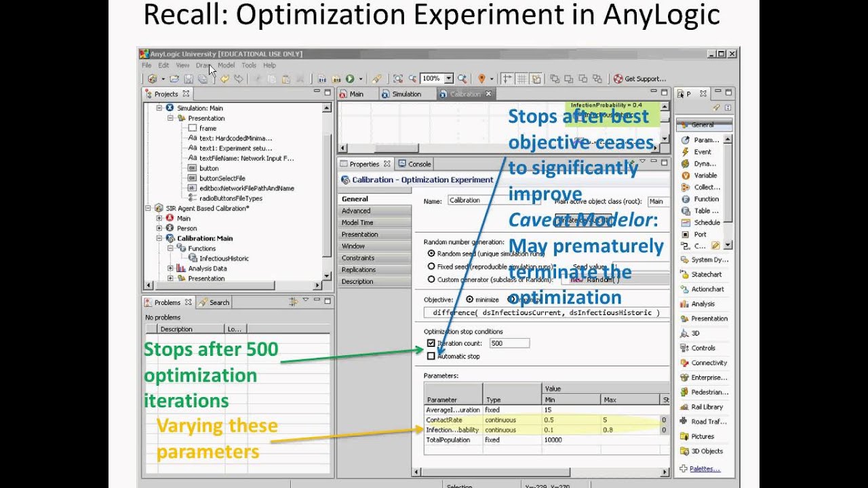Viewport: 868px width, 488px height.
Task: Collapse the Calibration: Main tree node
Action: click(160, 239)
